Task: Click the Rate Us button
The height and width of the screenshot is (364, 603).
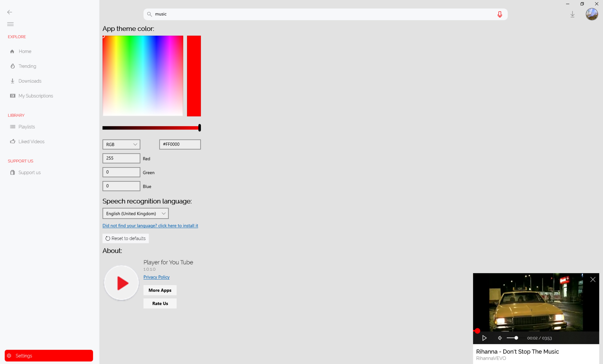Action: click(160, 304)
